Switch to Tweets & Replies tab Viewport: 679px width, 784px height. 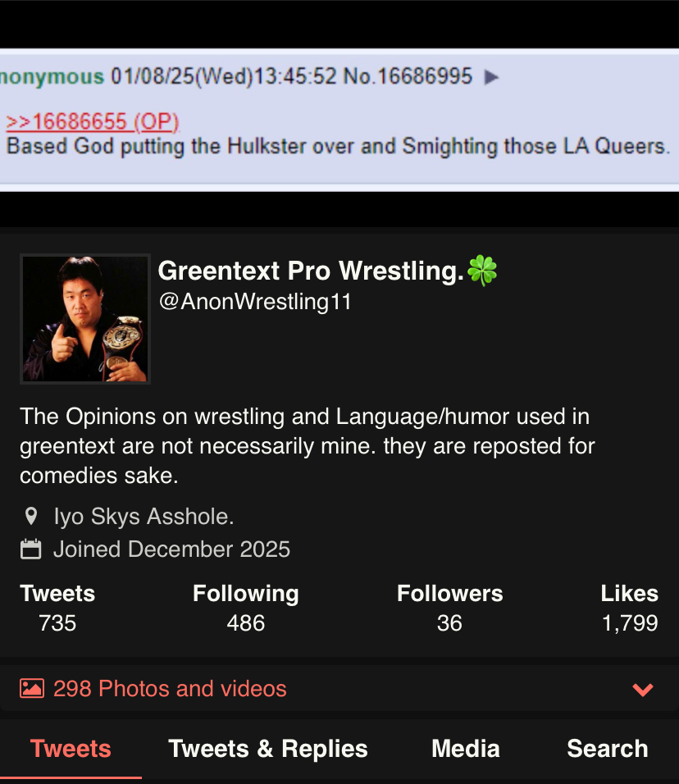click(x=268, y=749)
